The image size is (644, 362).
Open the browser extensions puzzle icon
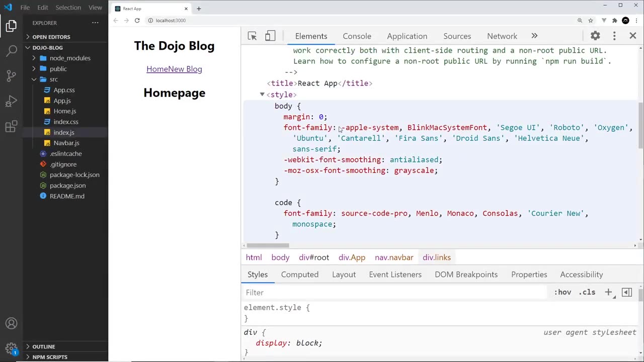(614, 21)
